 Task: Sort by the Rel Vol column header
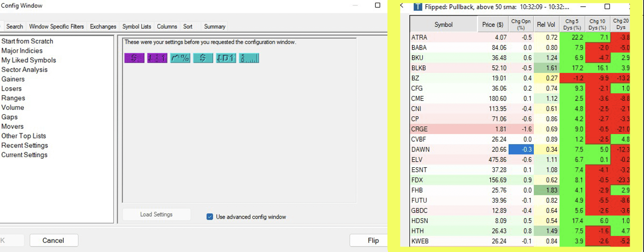tap(546, 24)
